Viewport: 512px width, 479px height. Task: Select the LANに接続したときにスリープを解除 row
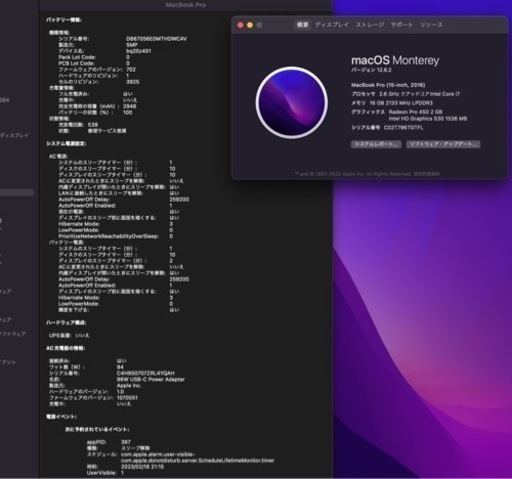pyautogui.click(x=119, y=193)
